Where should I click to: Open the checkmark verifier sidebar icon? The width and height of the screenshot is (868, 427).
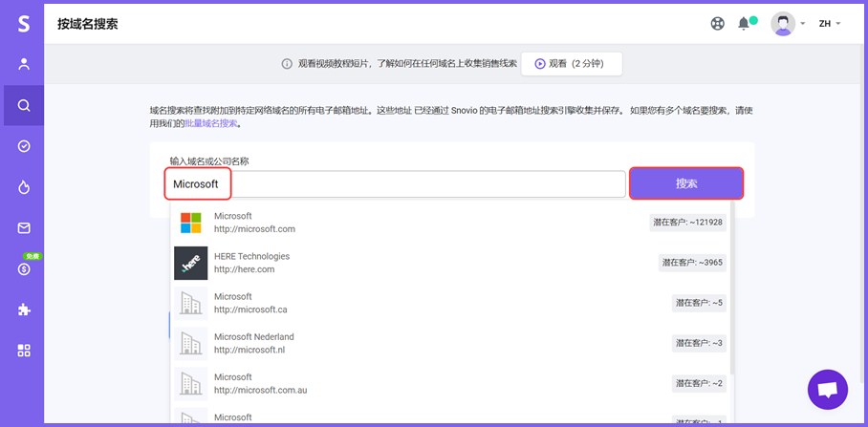point(24,146)
